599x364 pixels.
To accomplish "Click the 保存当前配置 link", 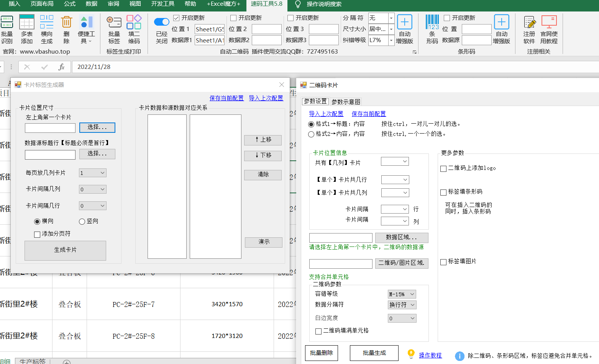I will tap(226, 98).
